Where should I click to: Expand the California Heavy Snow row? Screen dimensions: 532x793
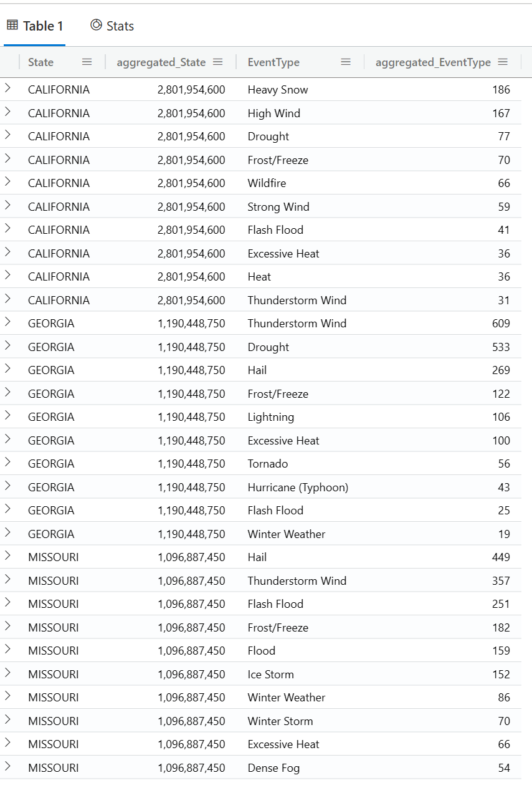pos(7,89)
